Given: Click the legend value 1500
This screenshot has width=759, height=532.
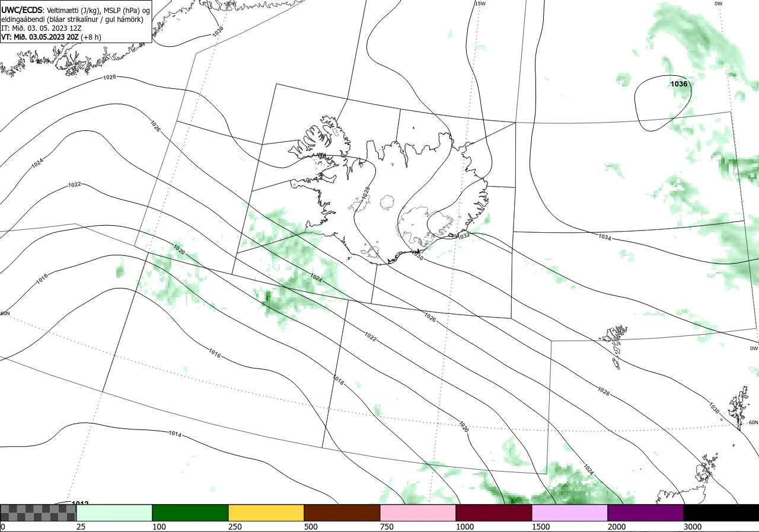Looking at the screenshot, I should click(541, 527).
